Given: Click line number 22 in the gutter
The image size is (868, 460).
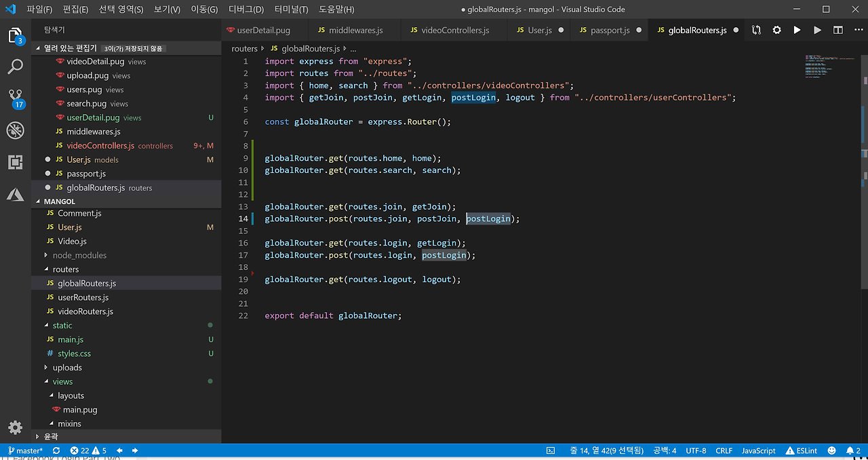Looking at the screenshot, I should [243, 315].
